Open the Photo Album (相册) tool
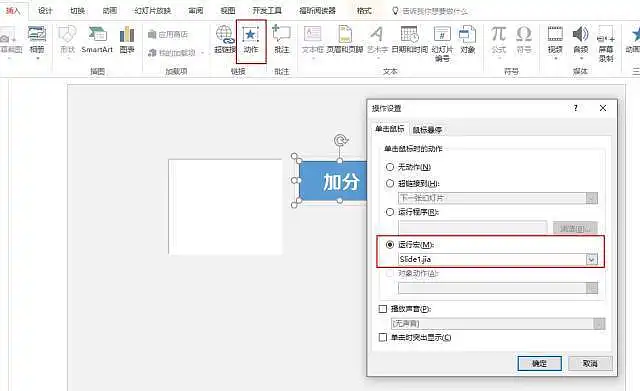This screenshot has width=640, height=391. tap(37, 40)
